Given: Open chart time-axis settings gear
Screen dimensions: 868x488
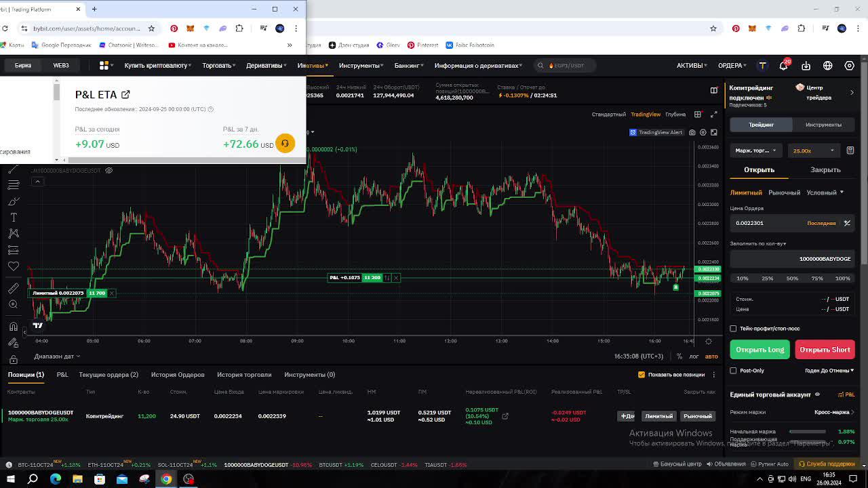Looking at the screenshot, I should pyautogui.click(x=709, y=341).
